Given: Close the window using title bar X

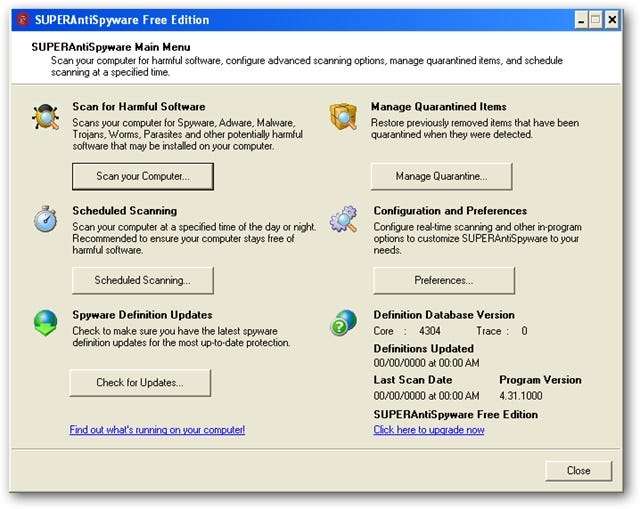Looking at the screenshot, I should (612, 20).
